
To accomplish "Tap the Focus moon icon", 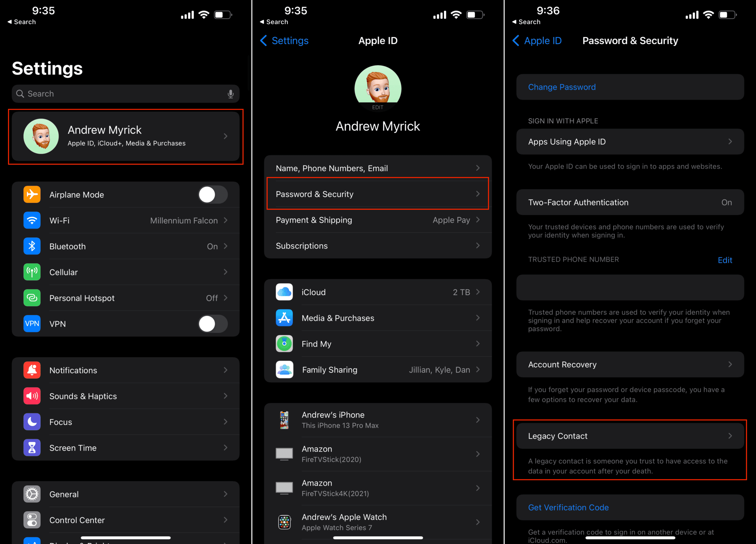I will click(32, 422).
